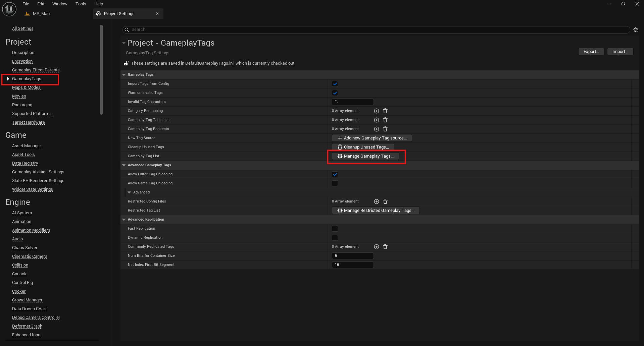Open Widget State Settings
Image resolution: width=644 pixels, height=346 pixels.
pos(32,189)
